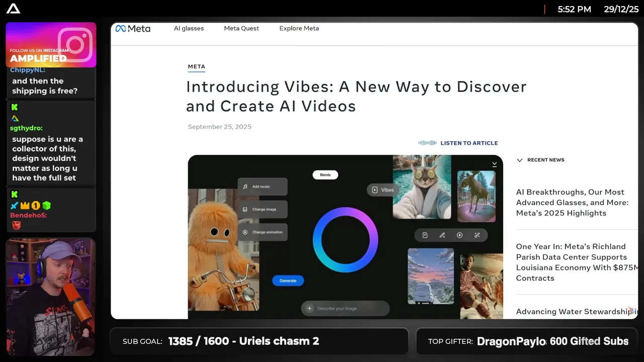The height and width of the screenshot is (362, 644).
Task: Click the blue Generate button
Action: click(x=288, y=281)
